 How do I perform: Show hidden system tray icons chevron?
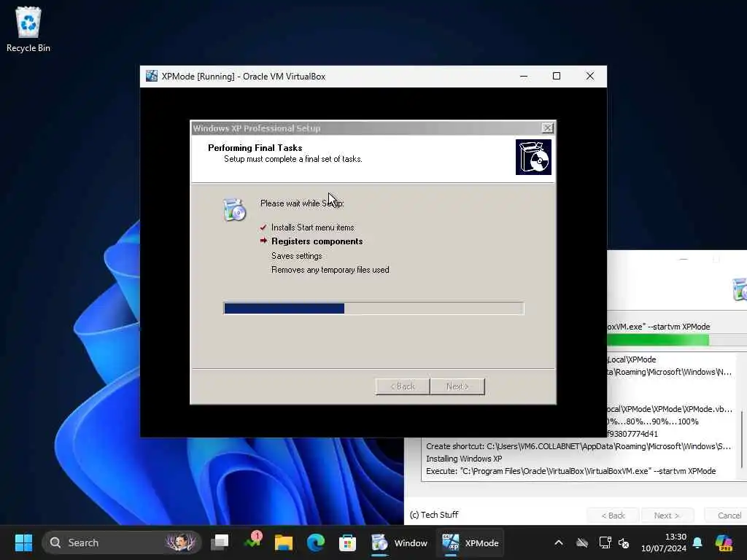(559, 542)
